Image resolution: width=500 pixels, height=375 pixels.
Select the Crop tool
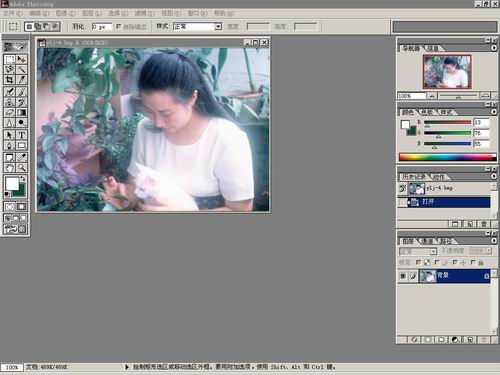9,80
